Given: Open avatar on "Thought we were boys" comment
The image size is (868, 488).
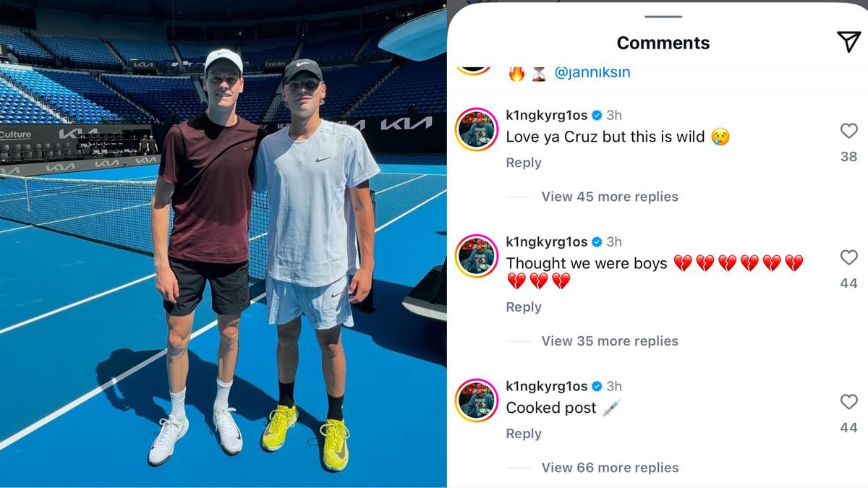Looking at the screenshot, I should [x=477, y=257].
